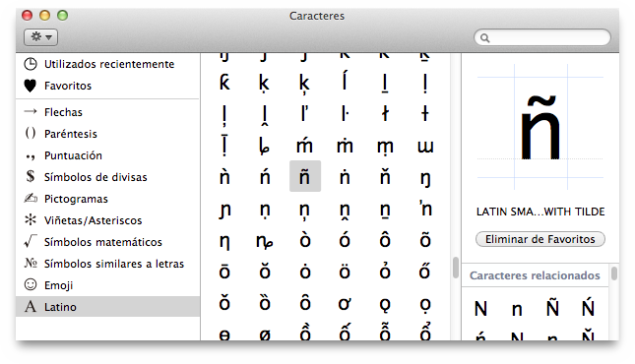Click the related characters panel scrollbar

[x=614, y=273]
